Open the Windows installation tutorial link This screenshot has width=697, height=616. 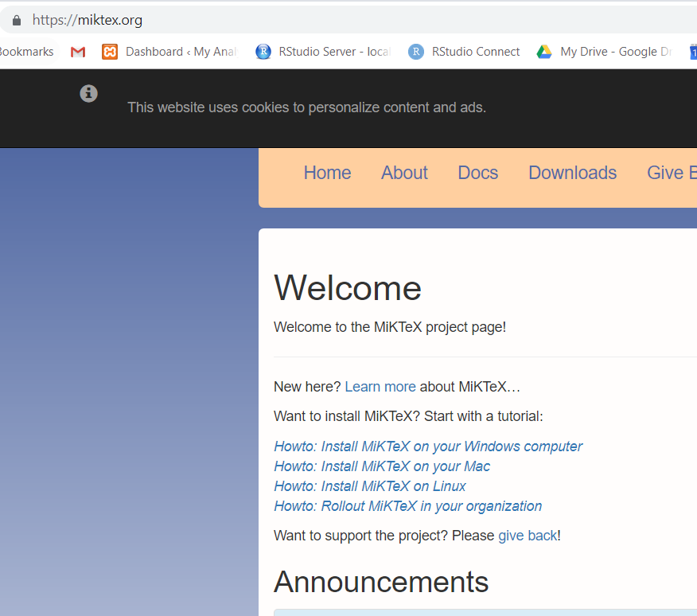coord(427,446)
